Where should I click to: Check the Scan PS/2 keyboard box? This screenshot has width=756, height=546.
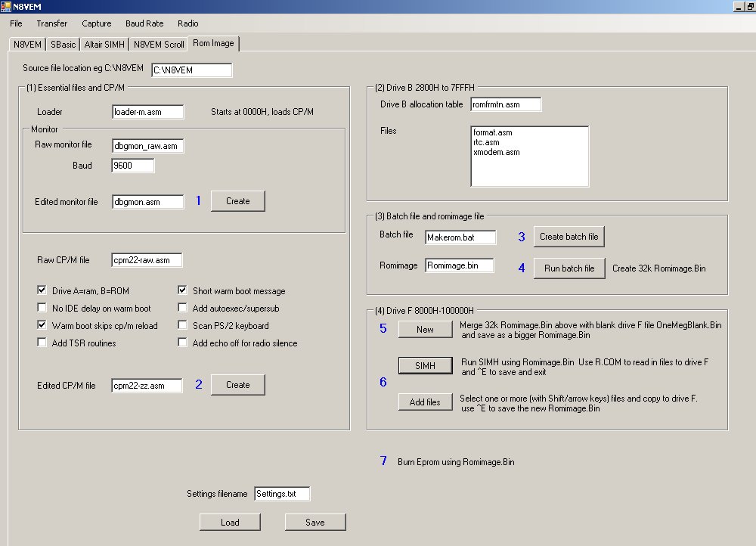[184, 326]
